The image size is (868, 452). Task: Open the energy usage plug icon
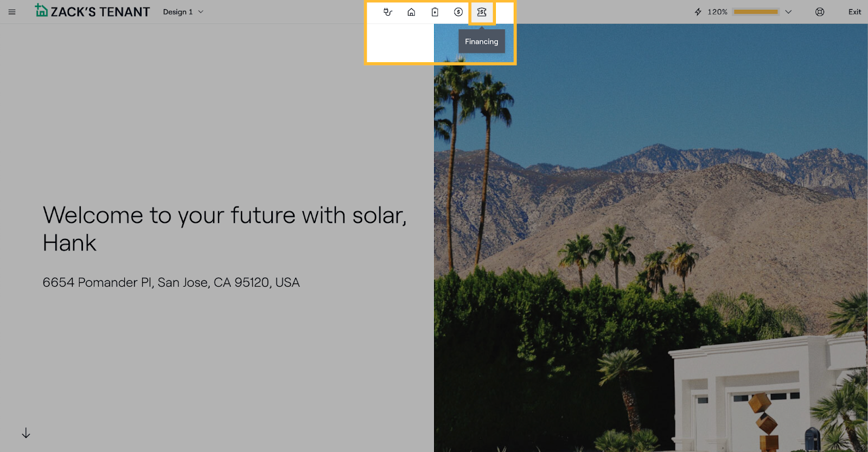(x=388, y=12)
